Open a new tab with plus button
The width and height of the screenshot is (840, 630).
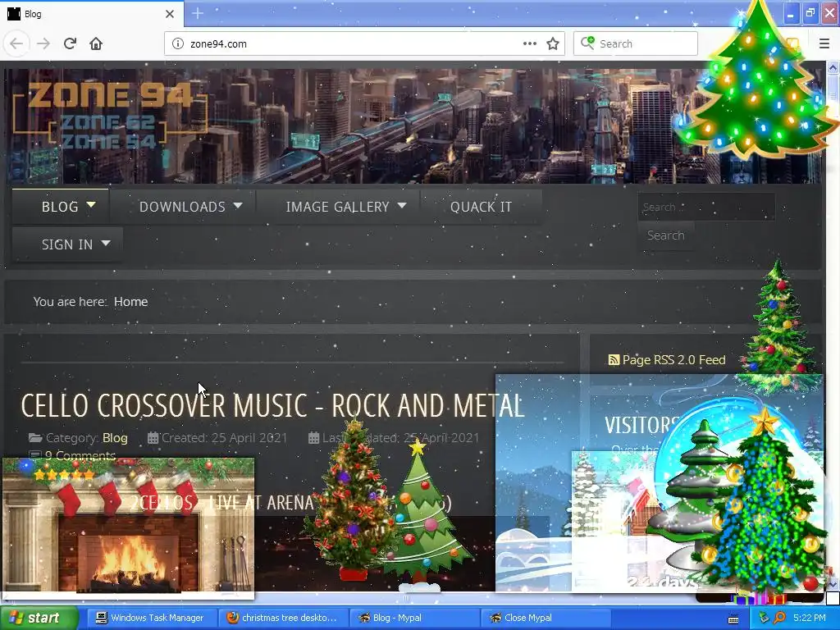[x=197, y=13]
